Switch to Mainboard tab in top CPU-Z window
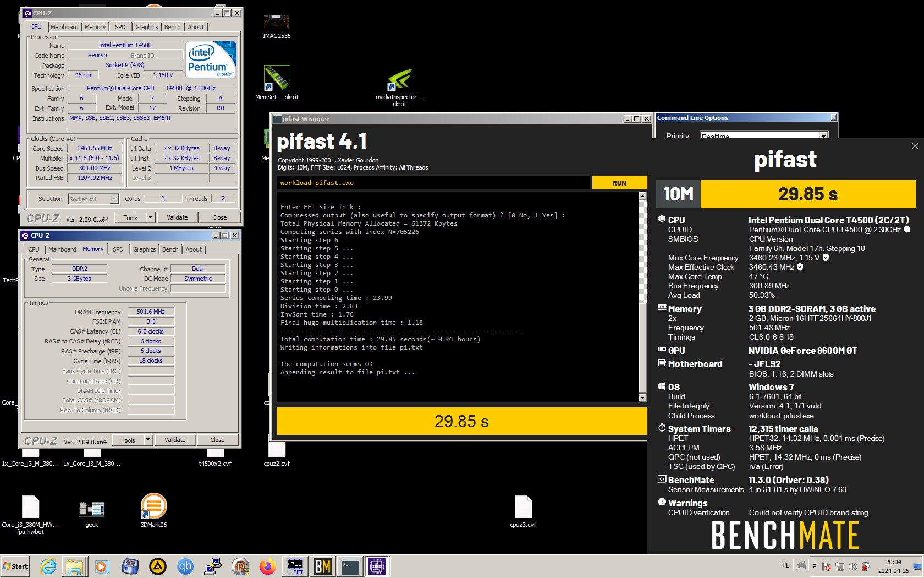The image size is (924, 578). [x=64, y=27]
